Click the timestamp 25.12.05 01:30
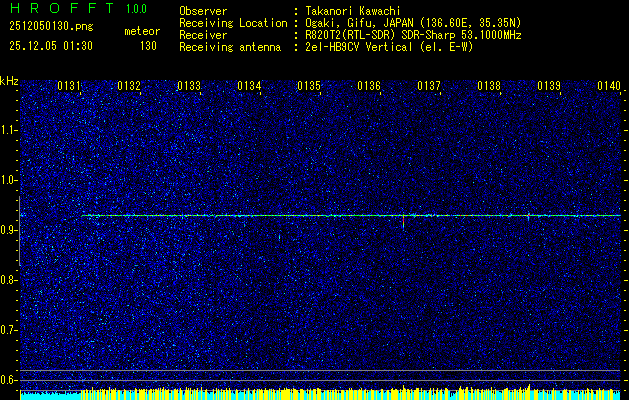The height and width of the screenshot is (400, 629). 51,46
